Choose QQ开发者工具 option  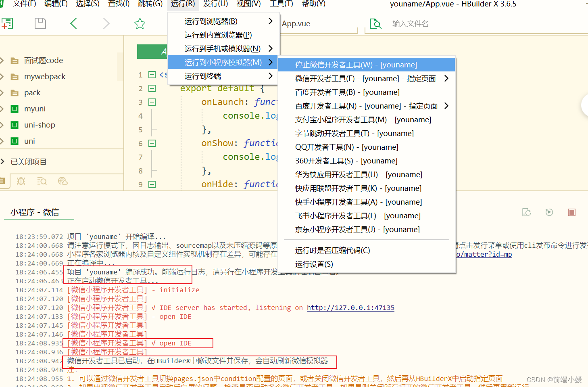(x=367, y=147)
